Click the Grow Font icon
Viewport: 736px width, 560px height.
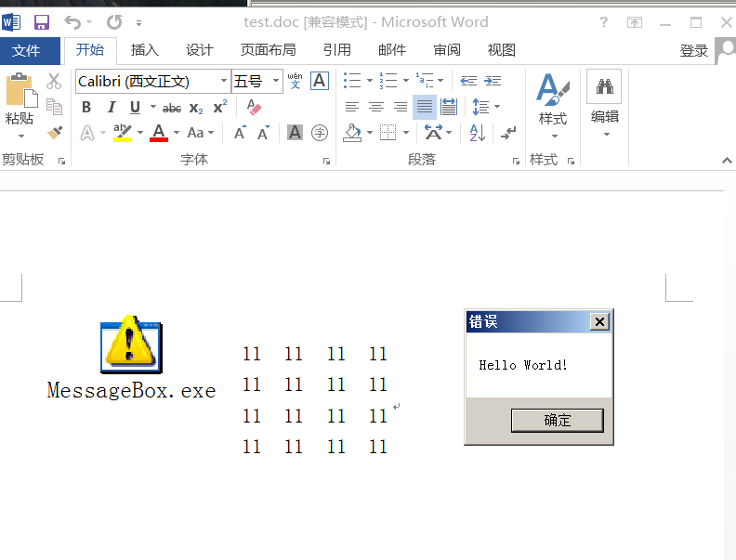[x=241, y=133]
